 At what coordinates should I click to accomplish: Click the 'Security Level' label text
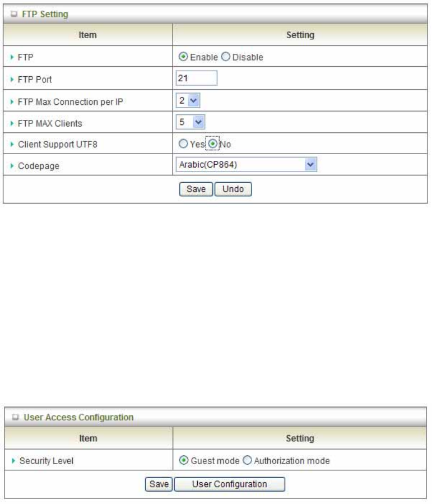[47, 461]
